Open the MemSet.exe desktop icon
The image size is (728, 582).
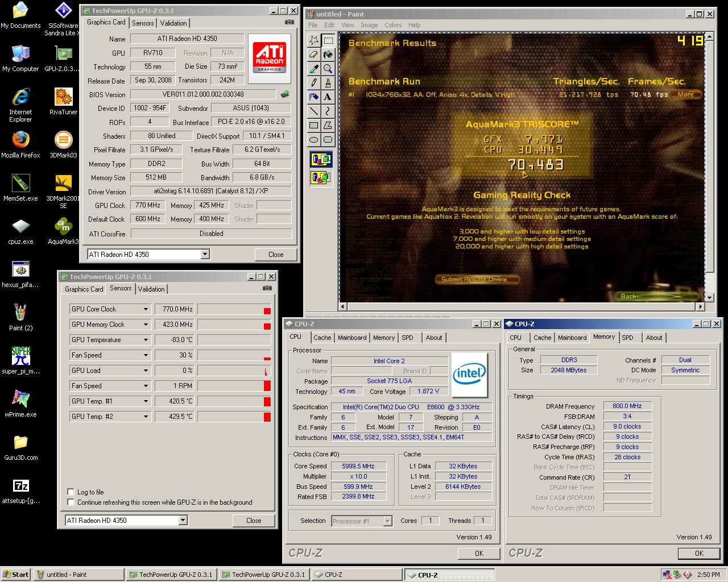tap(20, 188)
